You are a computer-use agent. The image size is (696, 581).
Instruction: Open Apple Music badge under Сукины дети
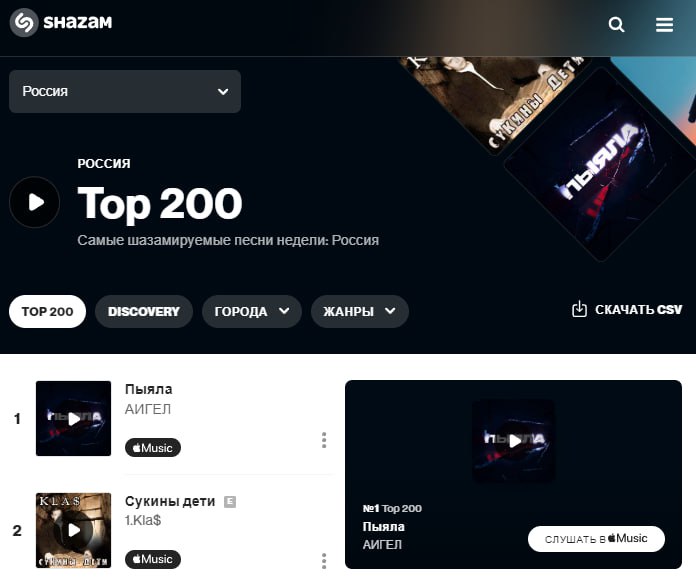153,559
